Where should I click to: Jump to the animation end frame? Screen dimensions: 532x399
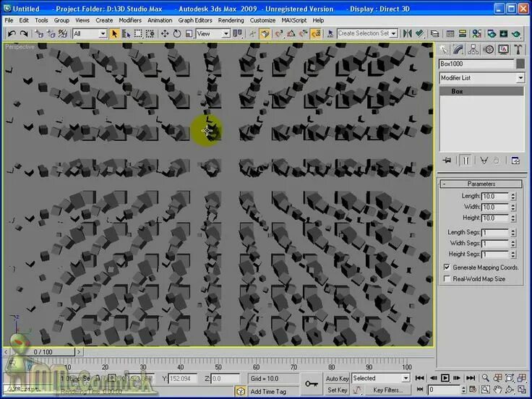(471, 378)
